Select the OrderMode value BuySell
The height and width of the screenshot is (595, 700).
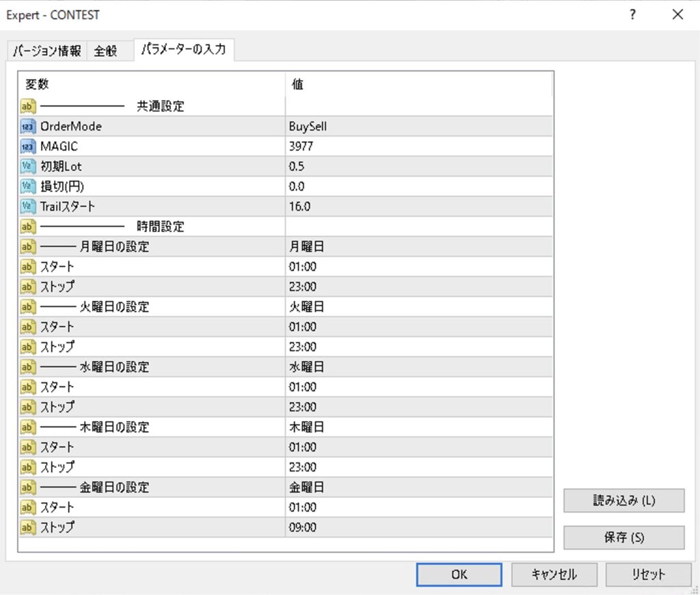(x=312, y=127)
